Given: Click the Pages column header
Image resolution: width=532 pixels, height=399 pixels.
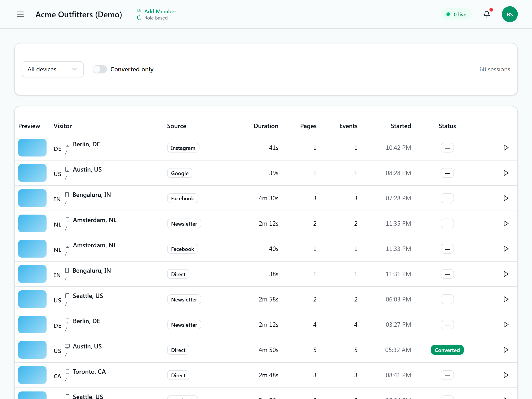Looking at the screenshot, I should (308, 126).
